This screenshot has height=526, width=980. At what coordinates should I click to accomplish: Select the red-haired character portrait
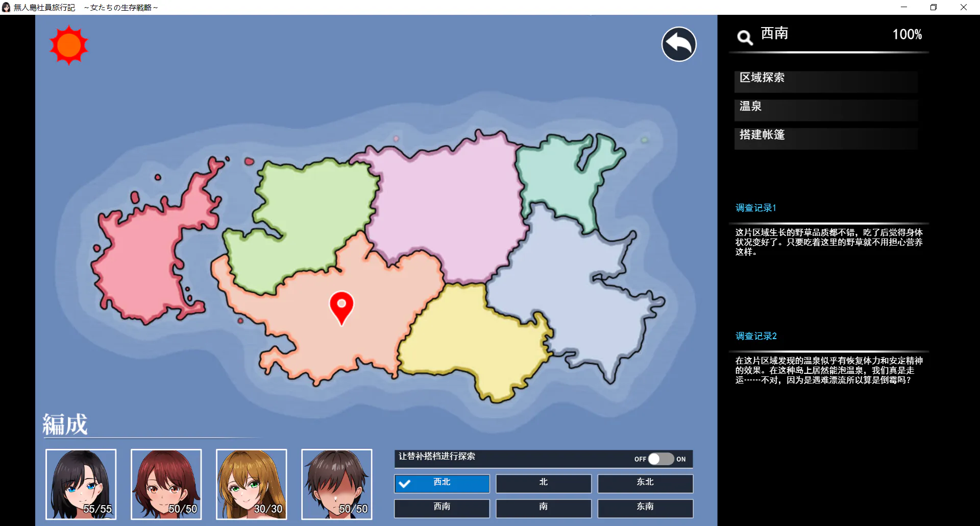tap(166, 484)
